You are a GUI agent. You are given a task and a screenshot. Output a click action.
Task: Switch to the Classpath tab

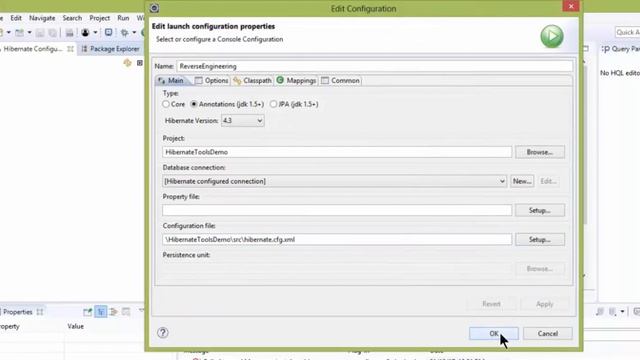tap(252, 80)
